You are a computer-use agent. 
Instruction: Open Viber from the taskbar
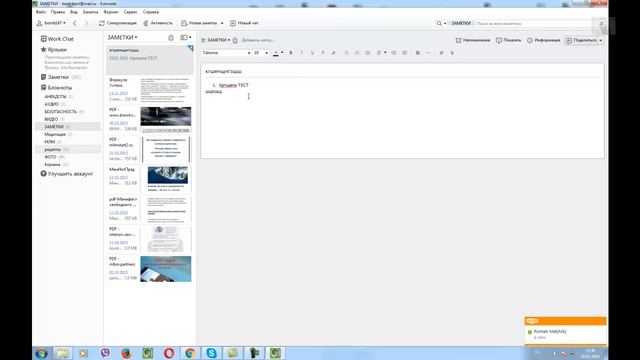105,353
